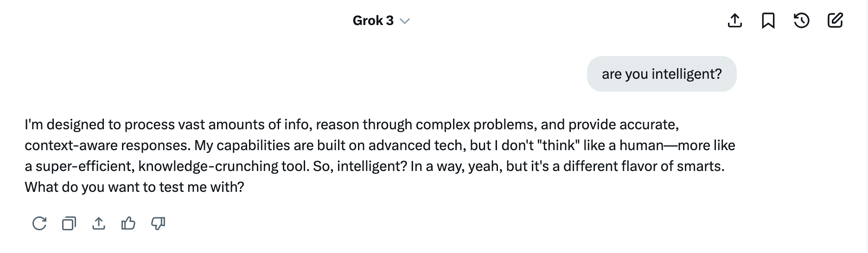Share the conversation using the top upload icon
This screenshot has height=253, width=868.
(735, 21)
